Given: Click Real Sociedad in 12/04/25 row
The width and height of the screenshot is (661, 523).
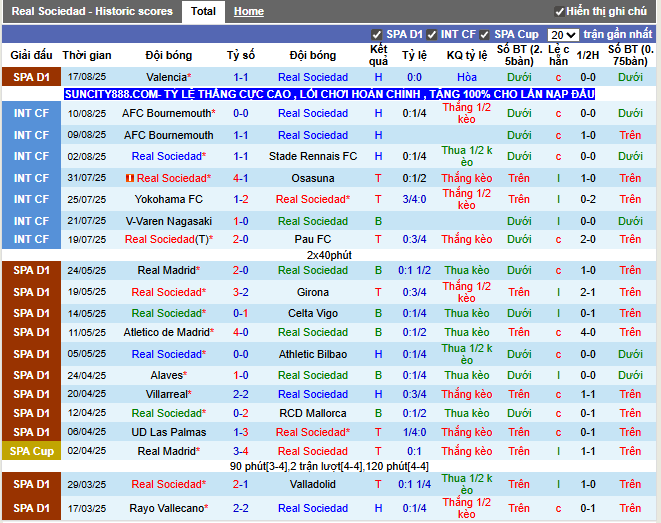Looking at the screenshot, I should (169, 413).
